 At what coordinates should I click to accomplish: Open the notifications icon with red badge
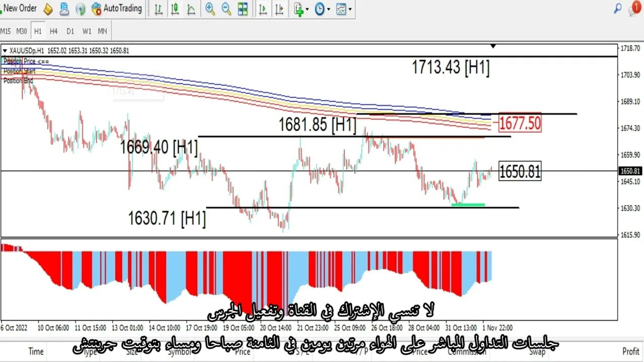[634, 8]
